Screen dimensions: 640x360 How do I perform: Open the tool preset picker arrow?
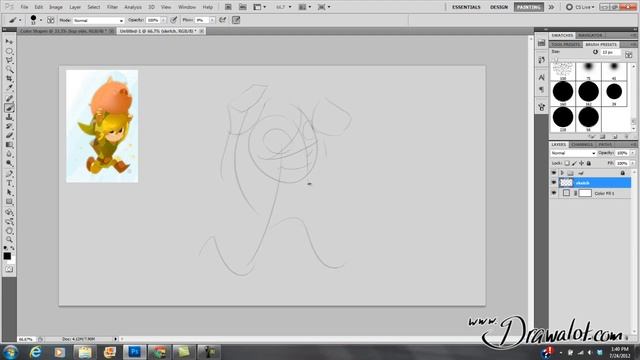pyautogui.click(x=20, y=20)
